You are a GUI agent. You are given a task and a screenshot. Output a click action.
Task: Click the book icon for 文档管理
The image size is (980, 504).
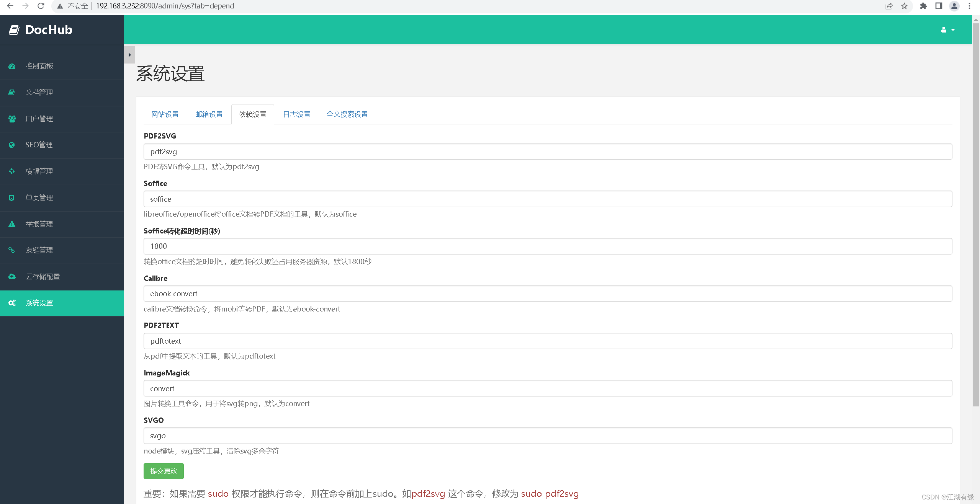tap(12, 92)
